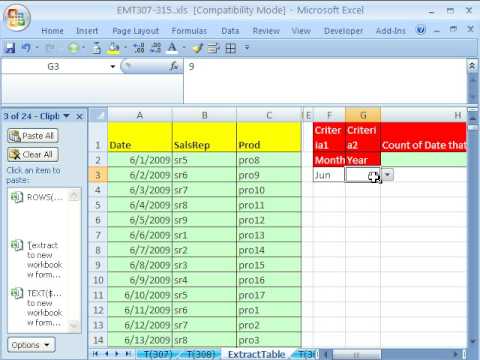This screenshot has height=360, width=480.
Task: Select cell containing sr1
Action: coord(204,235)
